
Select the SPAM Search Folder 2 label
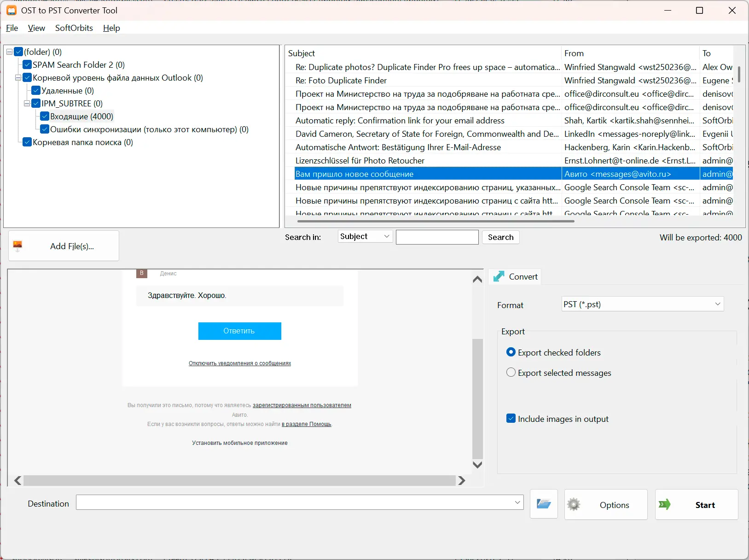tap(79, 64)
